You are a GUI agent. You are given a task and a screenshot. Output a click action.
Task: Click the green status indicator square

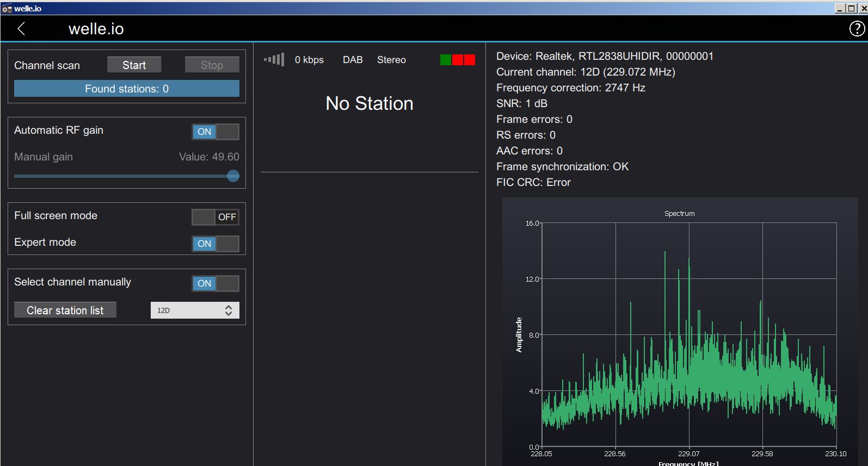(445, 60)
